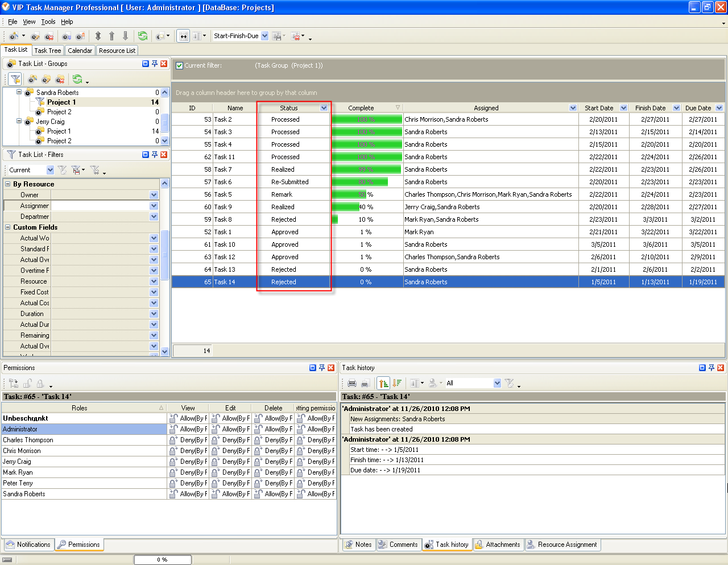Toggle Edit permission lock for Sandra Roberts
Screen dimensions: 728x565
(216, 494)
